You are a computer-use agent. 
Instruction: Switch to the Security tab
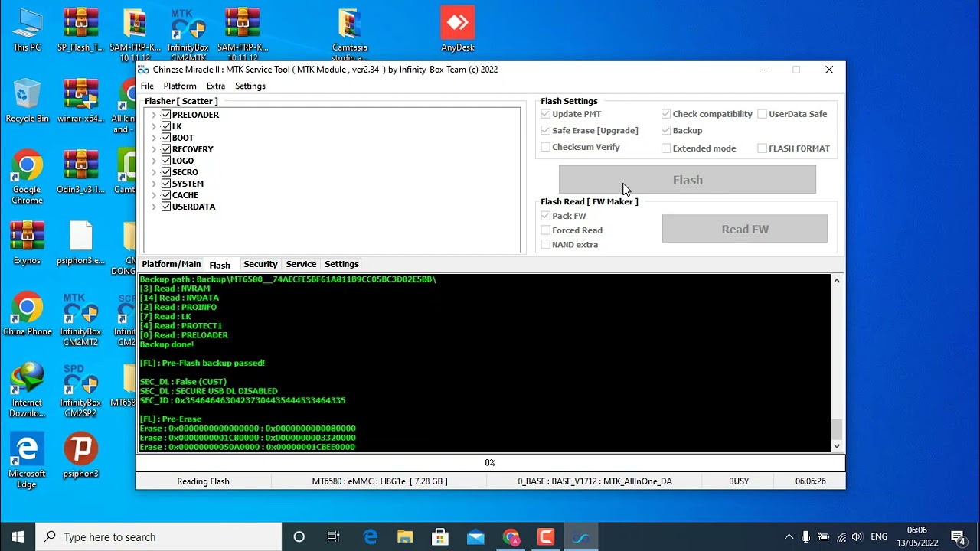(260, 264)
